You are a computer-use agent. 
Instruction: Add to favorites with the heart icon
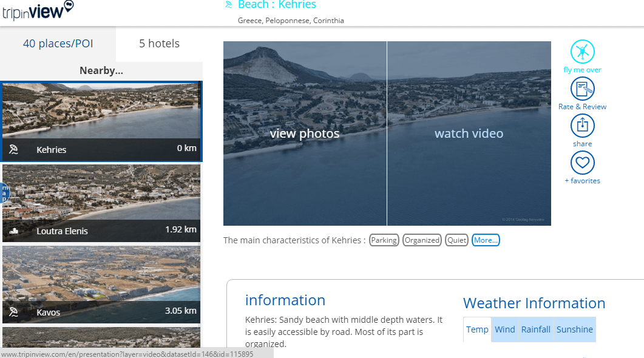click(x=582, y=163)
